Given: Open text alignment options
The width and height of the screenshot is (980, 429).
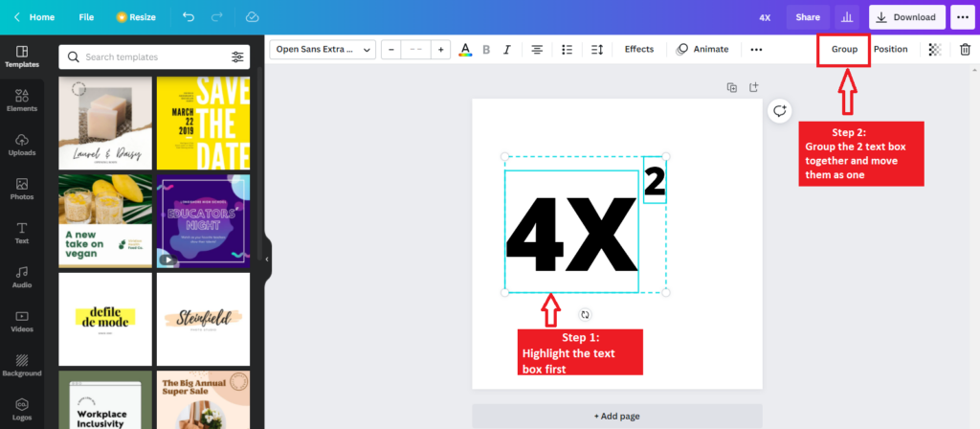Looking at the screenshot, I should (537, 50).
